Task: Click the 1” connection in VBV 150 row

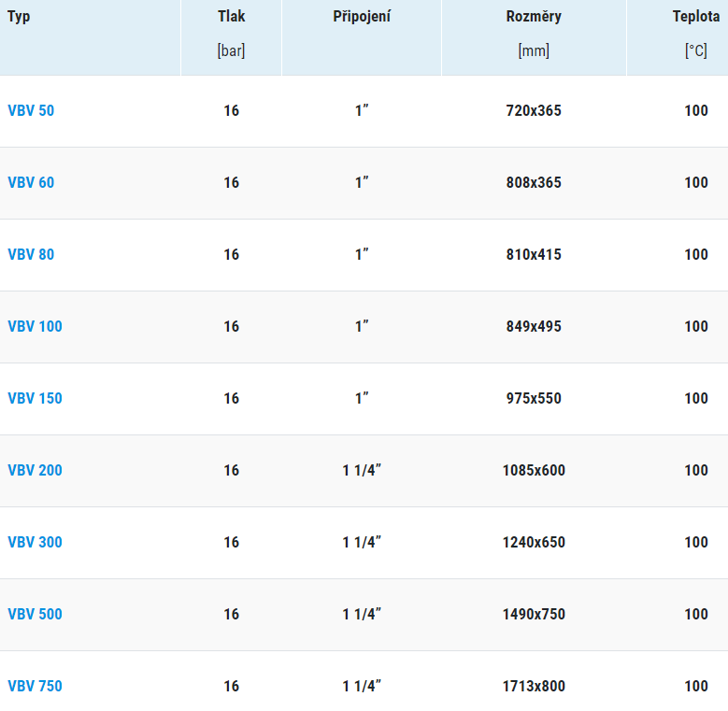Action: (x=362, y=398)
